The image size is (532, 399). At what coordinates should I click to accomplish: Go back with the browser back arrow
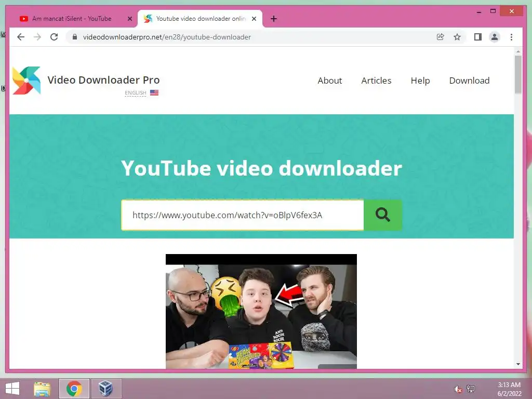tap(21, 37)
